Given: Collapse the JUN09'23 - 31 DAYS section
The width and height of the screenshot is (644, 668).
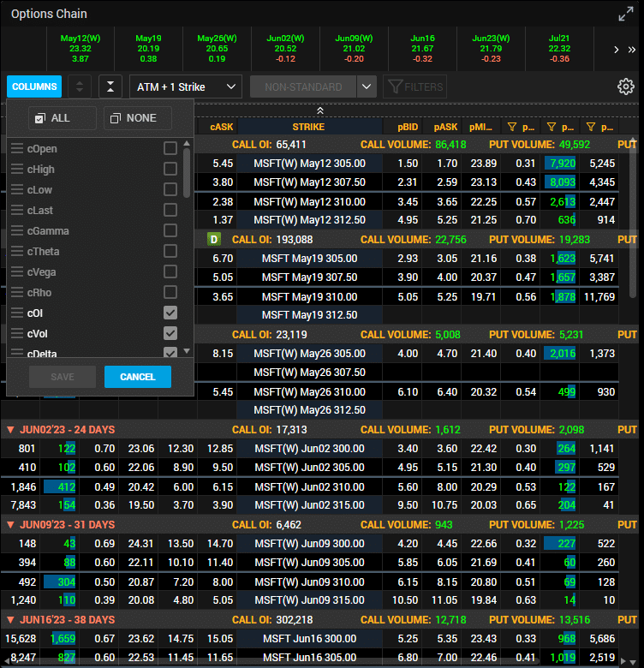Looking at the screenshot, I should tap(10, 524).
